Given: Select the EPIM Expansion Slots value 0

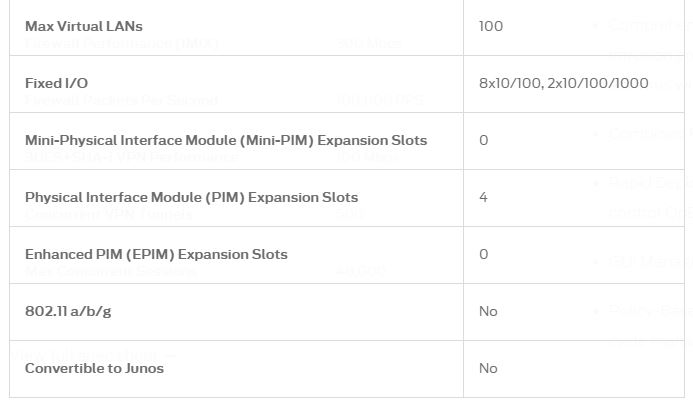Looking at the screenshot, I should click(484, 254).
